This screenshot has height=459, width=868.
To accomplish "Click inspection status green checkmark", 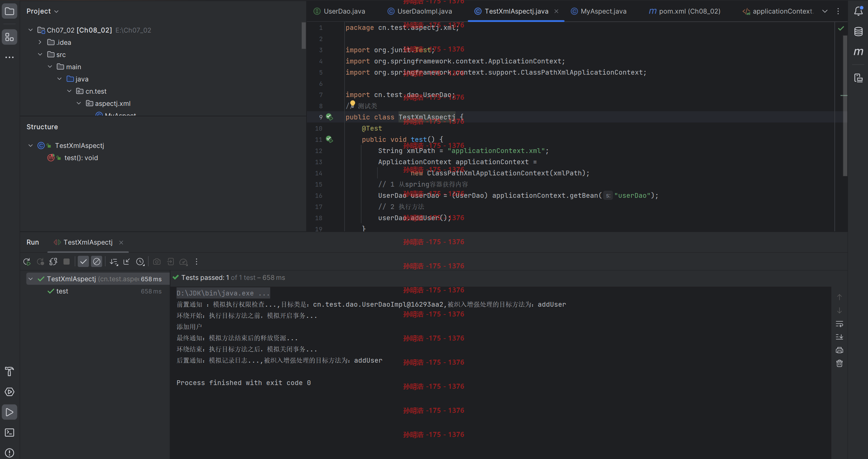I will [x=841, y=28].
